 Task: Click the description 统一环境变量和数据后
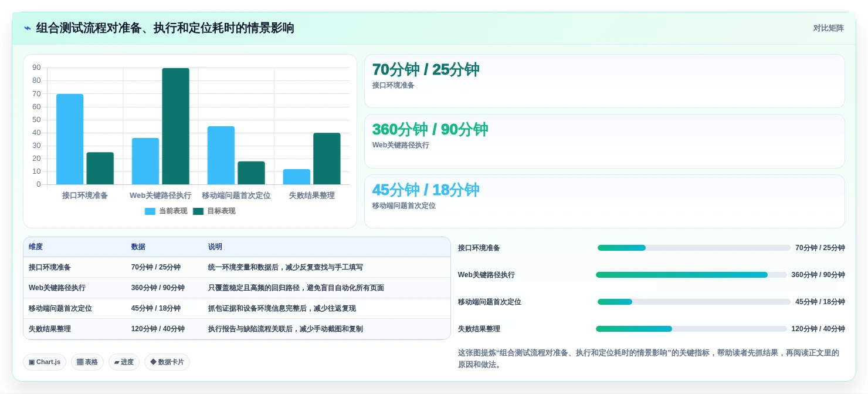(286, 267)
